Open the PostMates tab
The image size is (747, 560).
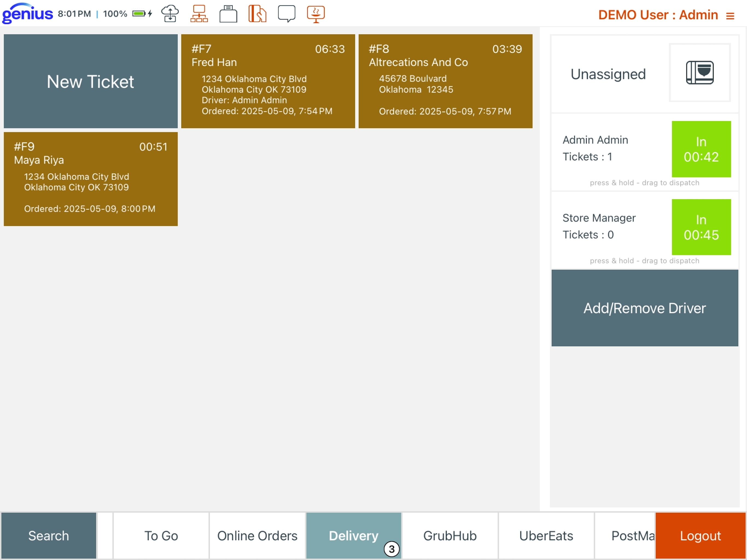coord(625,536)
